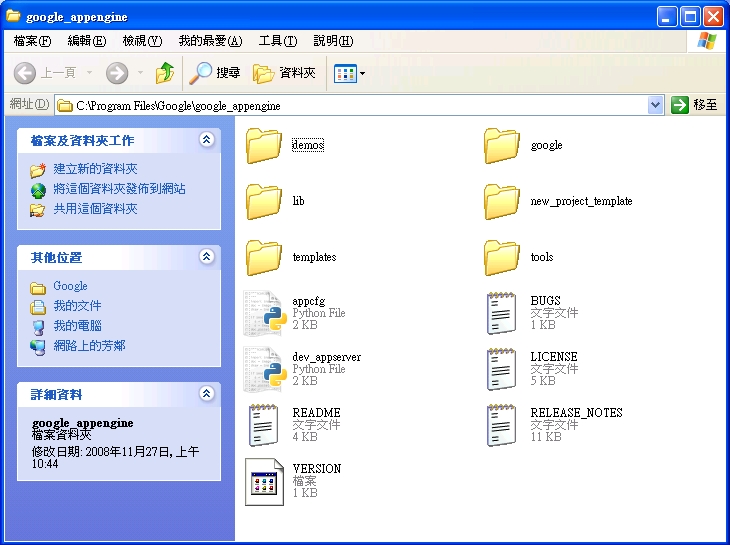Select the LICENSE text document icon
This screenshot has width=730, height=545.
(501, 369)
